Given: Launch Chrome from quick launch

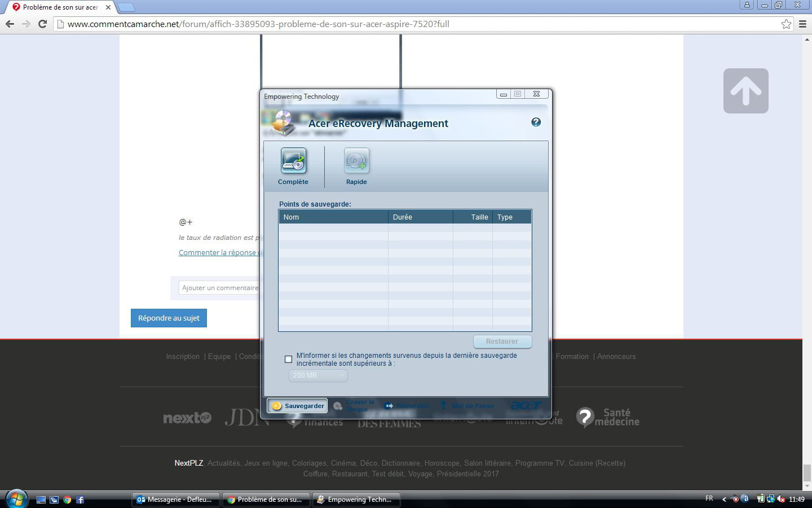Looking at the screenshot, I should point(67,500).
